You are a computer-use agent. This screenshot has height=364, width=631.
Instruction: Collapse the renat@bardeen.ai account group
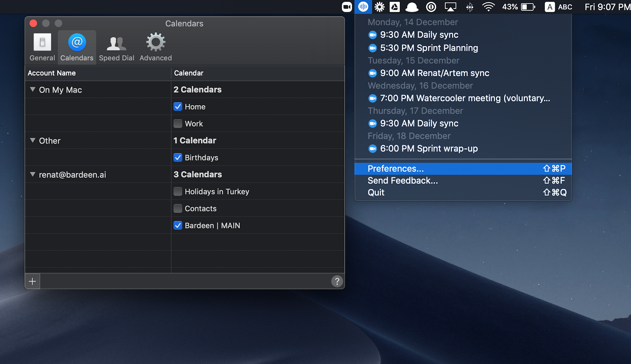tap(33, 175)
